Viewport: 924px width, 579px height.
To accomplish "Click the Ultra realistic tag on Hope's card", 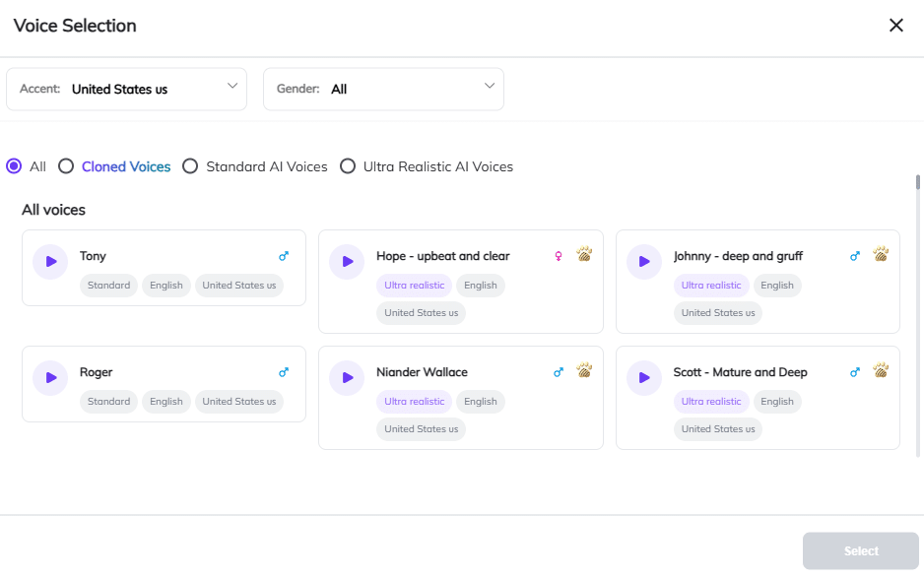I will point(414,285).
